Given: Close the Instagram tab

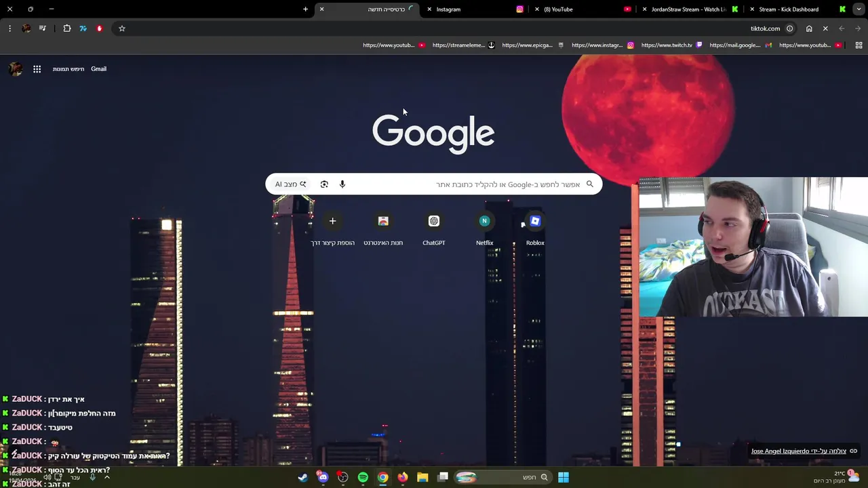Looking at the screenshot, I should (x=429, y=9).
